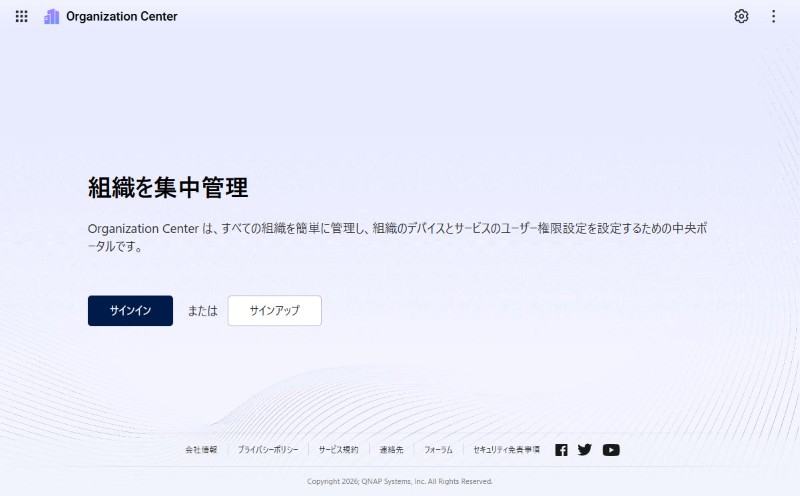This screenshot has height=496, width=800.
Task: Open the app launcher grid icon
Action: (x=22, y=16)
